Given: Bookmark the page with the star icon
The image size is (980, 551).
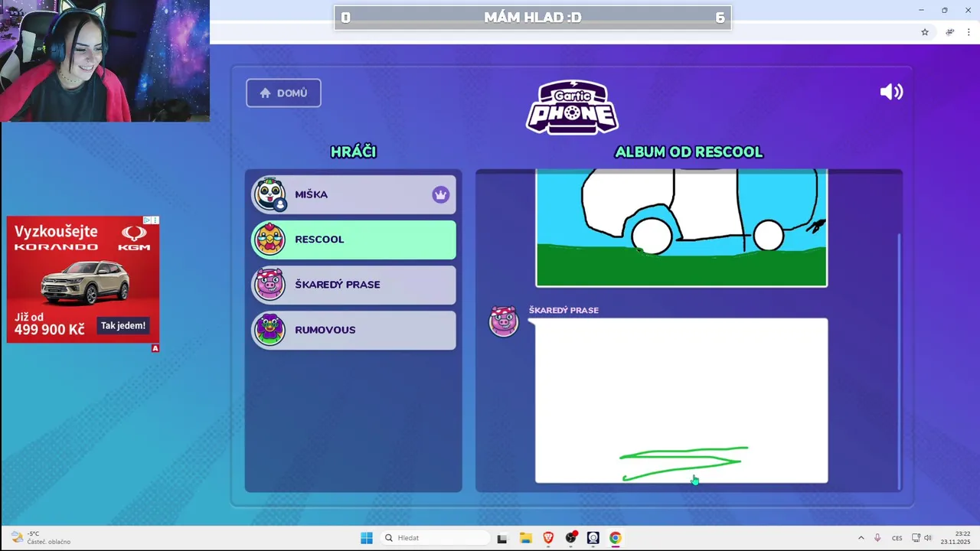Looking at the screenshot, I should click(x=925, y=32).
